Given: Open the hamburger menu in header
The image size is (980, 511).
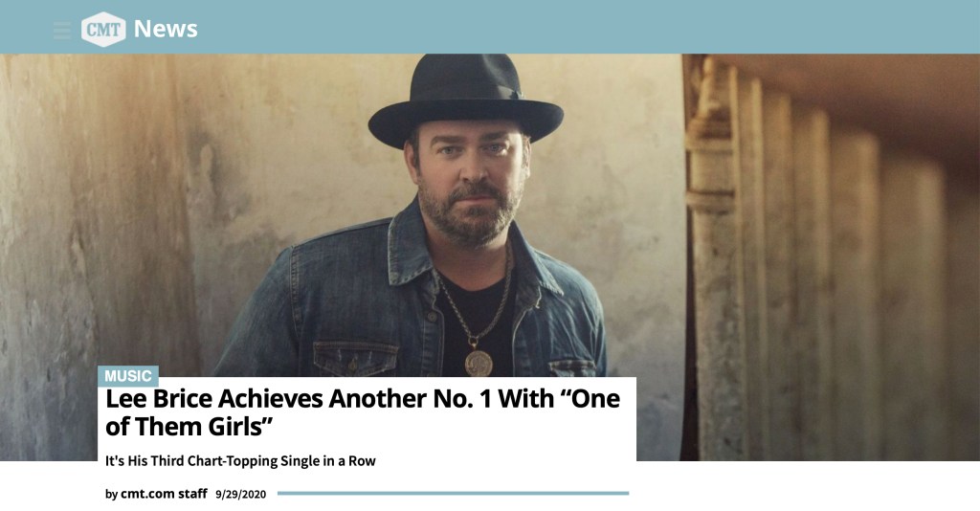Looking at the screenshot, I should click(62, 30).
